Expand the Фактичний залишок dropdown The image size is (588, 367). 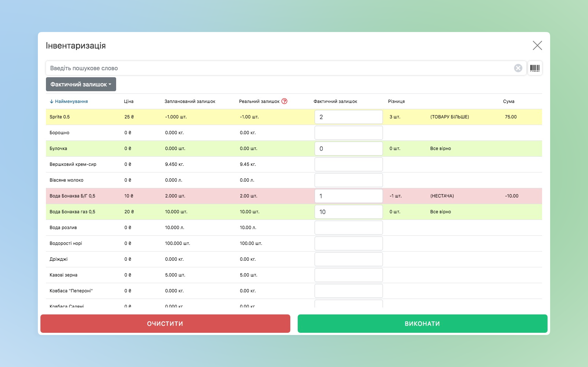pos(81,84)
